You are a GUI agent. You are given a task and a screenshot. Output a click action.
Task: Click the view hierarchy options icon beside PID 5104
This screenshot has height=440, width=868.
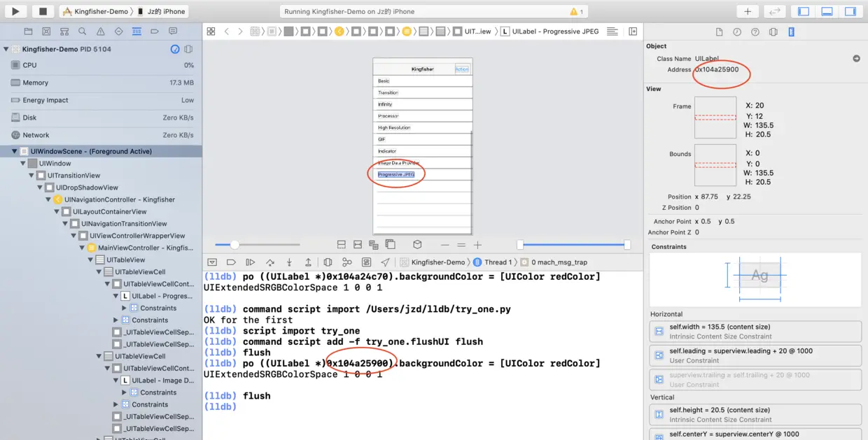(x=188, y=49)
